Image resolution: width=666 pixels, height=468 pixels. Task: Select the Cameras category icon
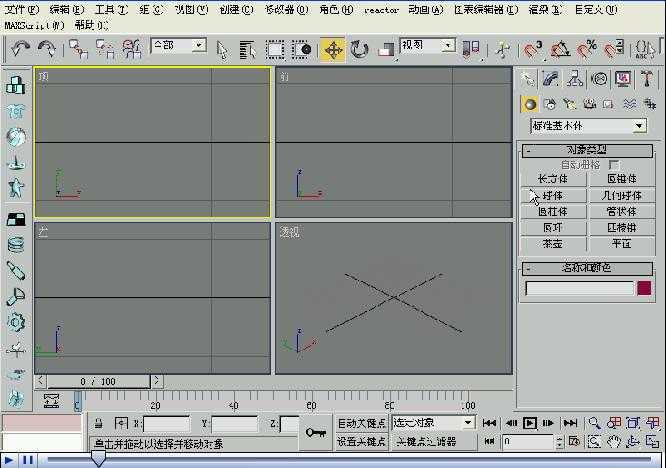[589, 104]
